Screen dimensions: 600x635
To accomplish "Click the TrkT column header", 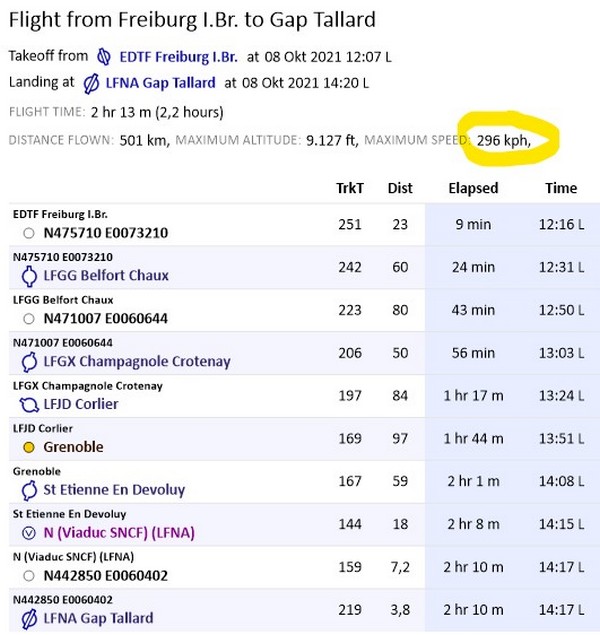I will pos(350,188).
